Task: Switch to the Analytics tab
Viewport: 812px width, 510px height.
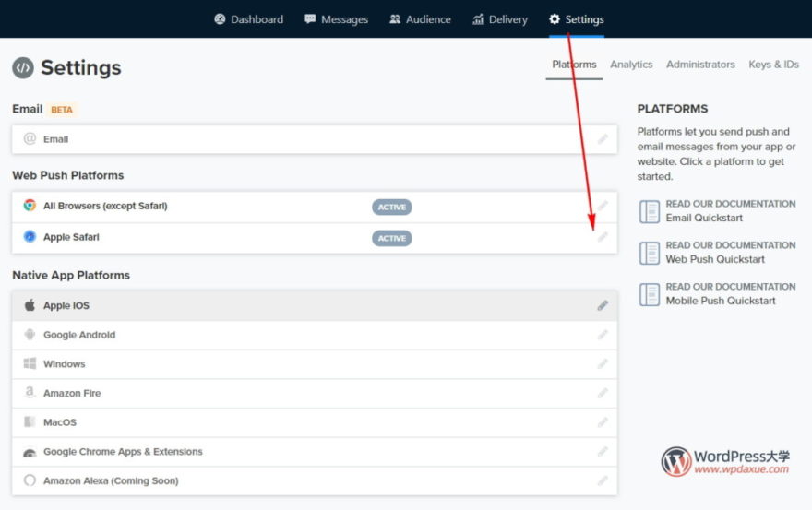Action: point(631,65)
